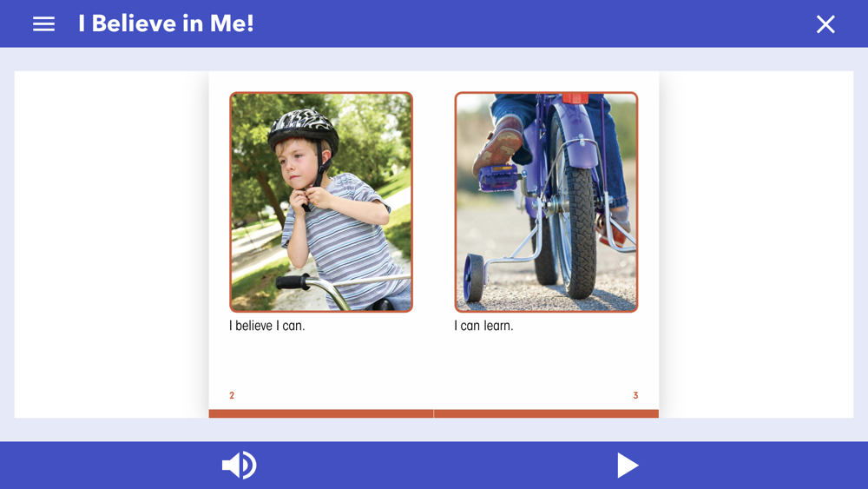Go to the next page with the arrow
The width and height of the screenshot is (868, 489).
point(628,466)
